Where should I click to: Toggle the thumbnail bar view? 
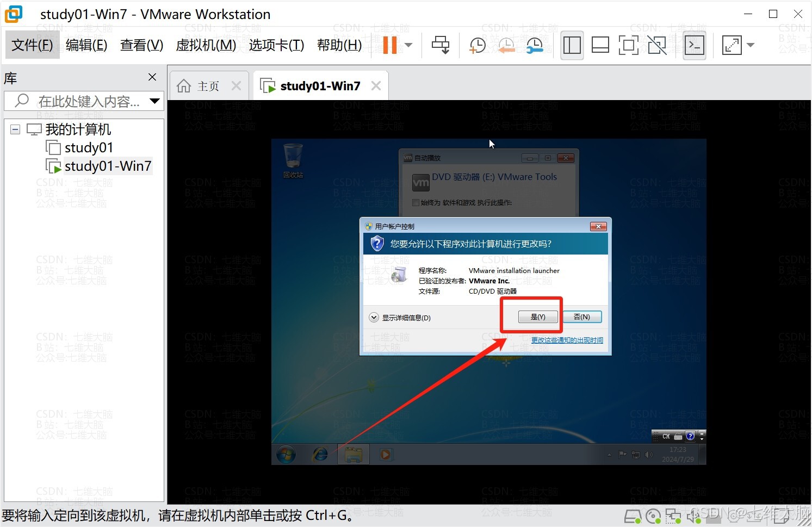click(x=600, y=45)
